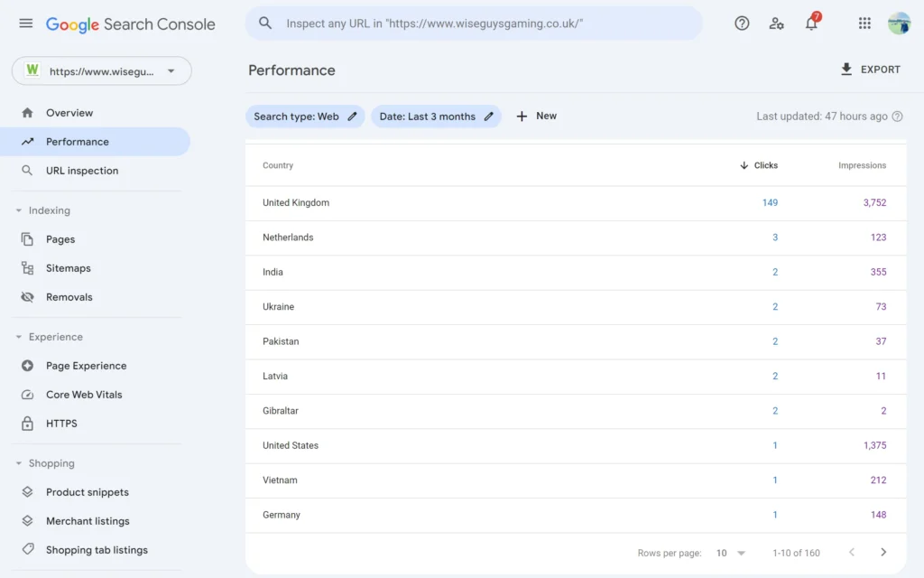Open URL inspection in sidebar
The height and width of the screenshot is (578, 924).
coord(82,171)
